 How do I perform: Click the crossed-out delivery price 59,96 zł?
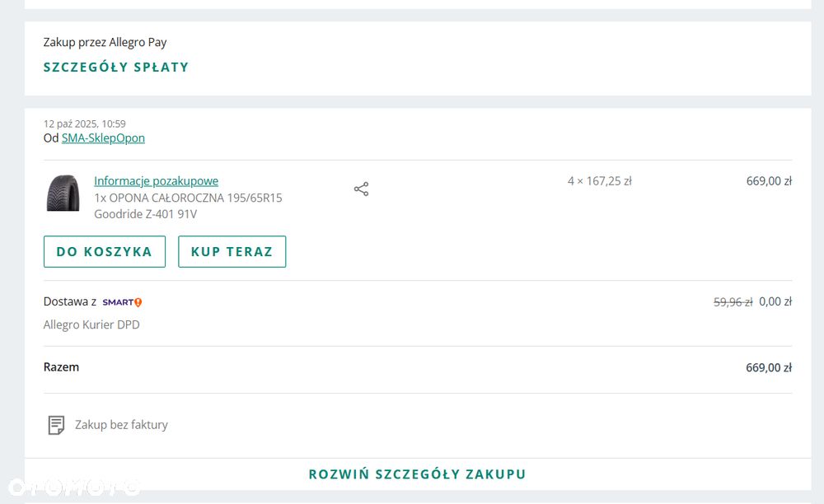click(x=733, y=302)
